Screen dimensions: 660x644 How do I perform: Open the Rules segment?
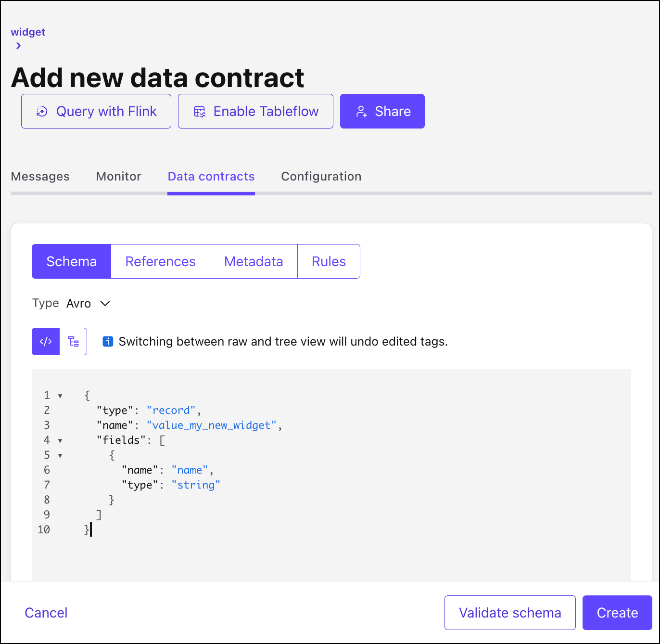(329, 261)
